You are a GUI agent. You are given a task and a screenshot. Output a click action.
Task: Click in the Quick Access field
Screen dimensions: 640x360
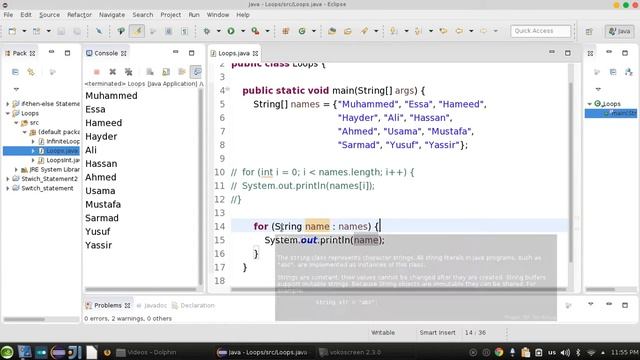pos(540,31)
